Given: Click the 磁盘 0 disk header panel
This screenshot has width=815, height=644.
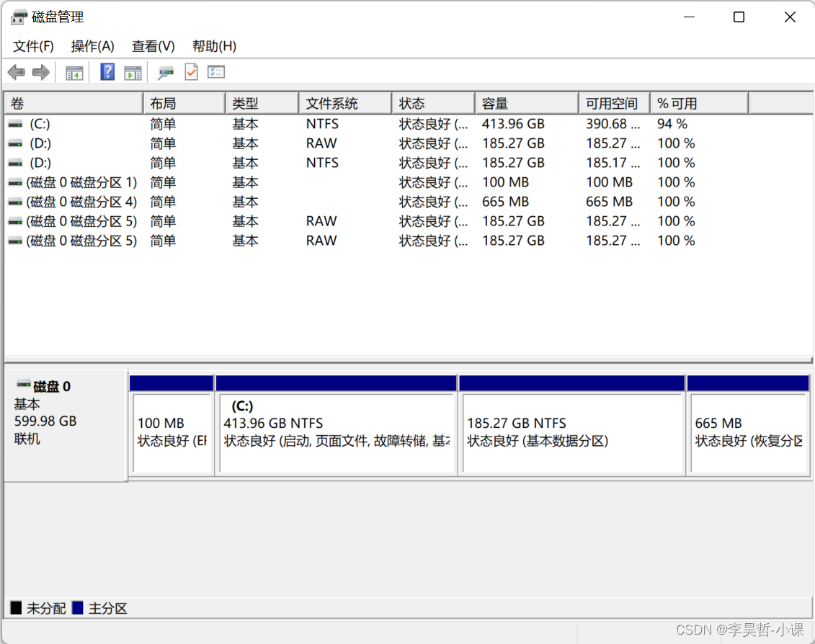Looking at the screenshot, I should tap(66, 425).
